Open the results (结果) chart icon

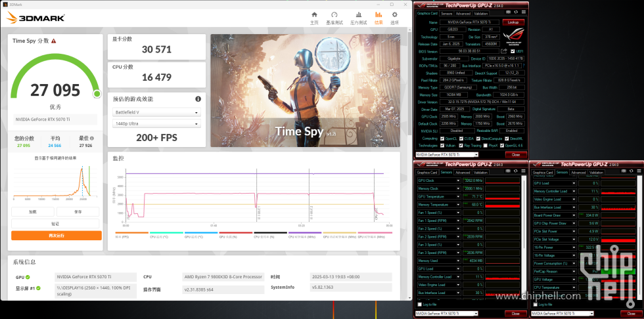pos(379,14)
